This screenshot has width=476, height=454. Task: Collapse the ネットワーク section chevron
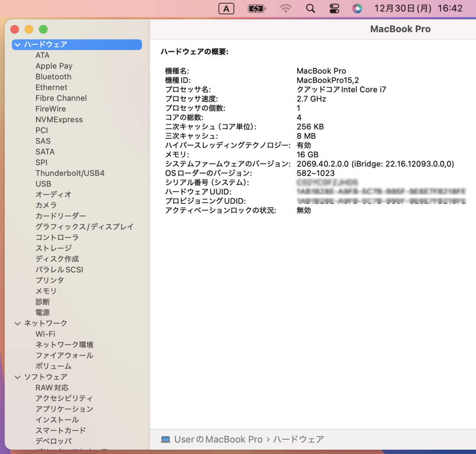coord(17,324)
